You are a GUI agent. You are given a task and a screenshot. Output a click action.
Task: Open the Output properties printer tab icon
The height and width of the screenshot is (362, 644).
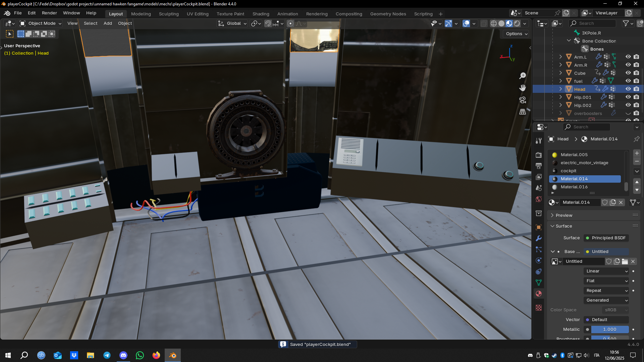tap(539, 166)
